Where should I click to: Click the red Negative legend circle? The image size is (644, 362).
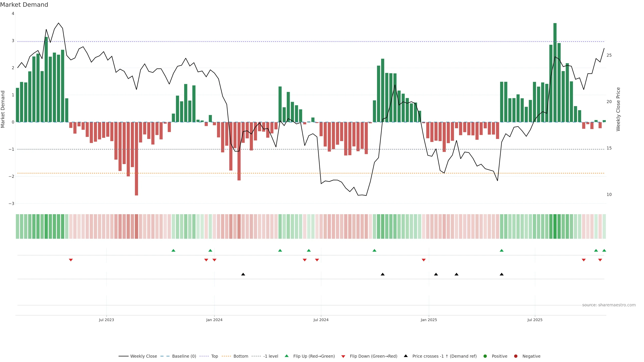tap(516, 356)
